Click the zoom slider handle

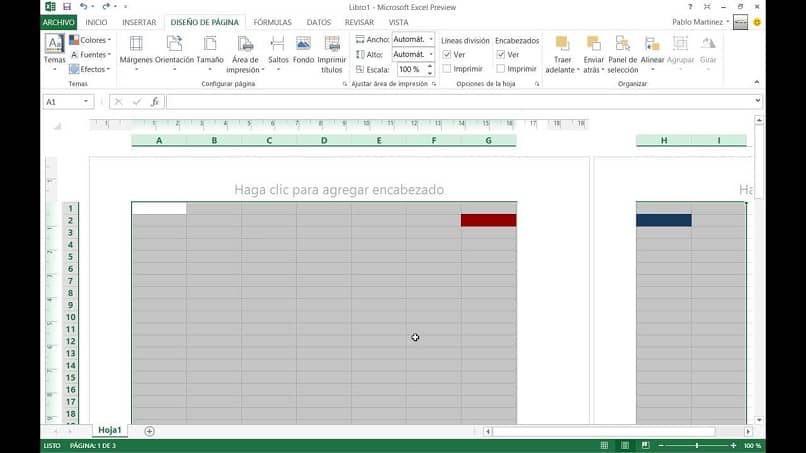697,445
